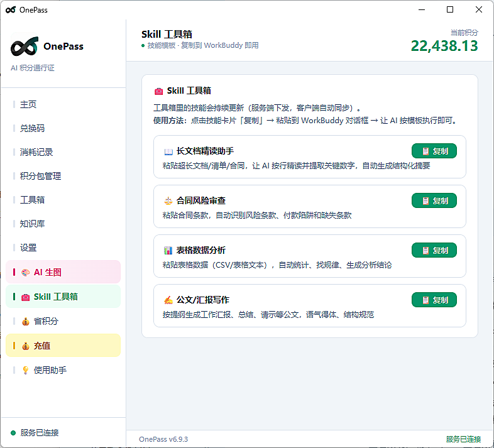
Task: Open the 充值 sidebar item
Action: 63,346
